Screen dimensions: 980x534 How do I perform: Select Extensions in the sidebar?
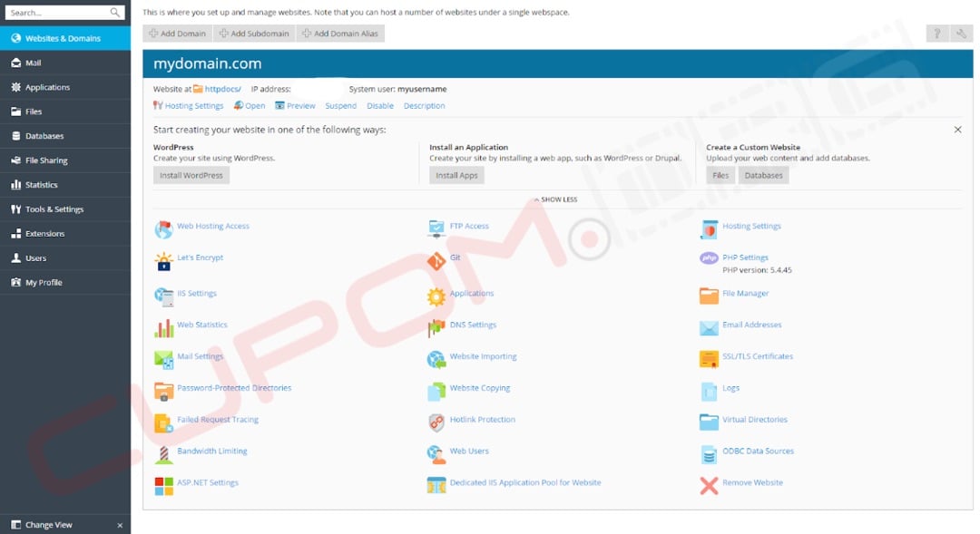point(65,233)
